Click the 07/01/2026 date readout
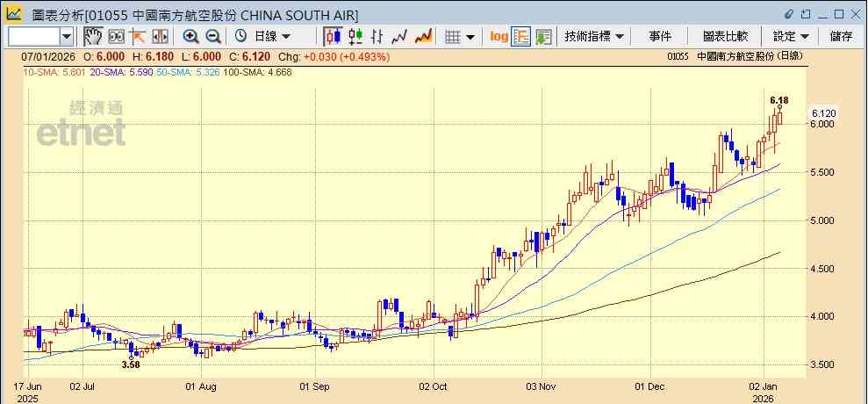 point(48,56)
